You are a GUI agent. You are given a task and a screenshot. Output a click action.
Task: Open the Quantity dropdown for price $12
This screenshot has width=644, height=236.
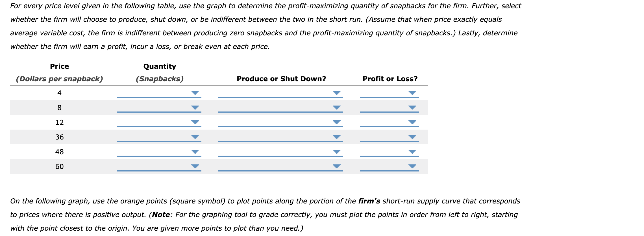point(196,122)
